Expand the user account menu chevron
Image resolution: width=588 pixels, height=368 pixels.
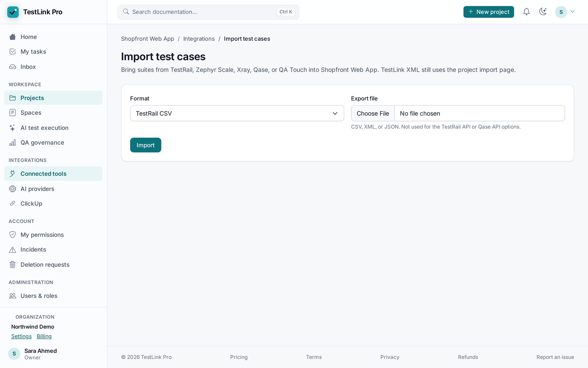point(572,12)
